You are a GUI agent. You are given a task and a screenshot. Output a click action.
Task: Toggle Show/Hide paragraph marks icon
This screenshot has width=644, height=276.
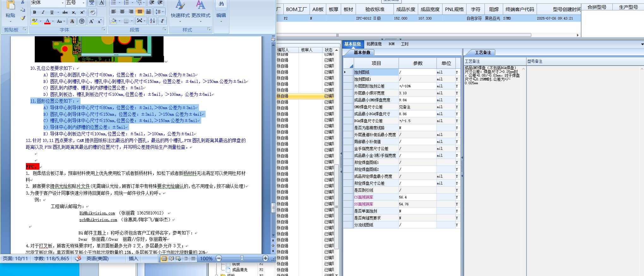[x=162, y=21]
